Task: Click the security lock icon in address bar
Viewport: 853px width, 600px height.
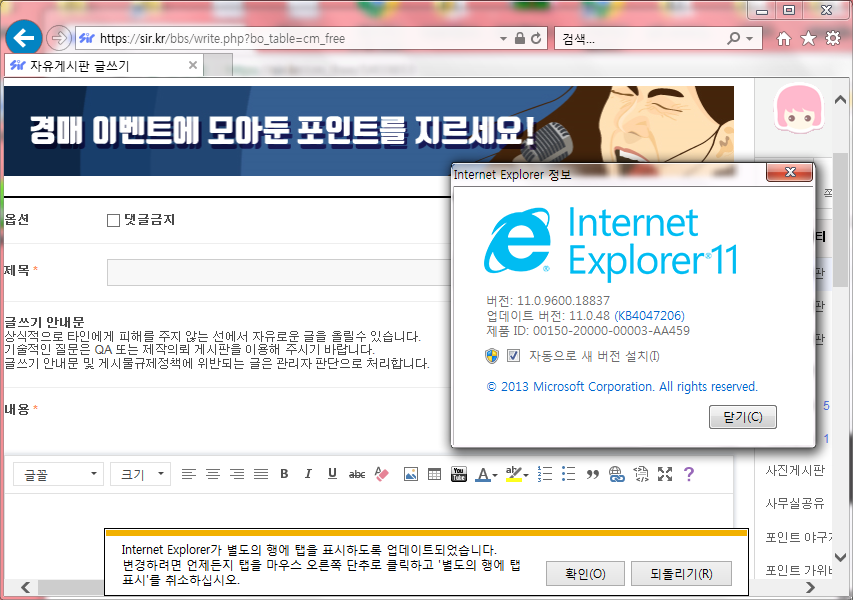Action: (x=520, y=38)
